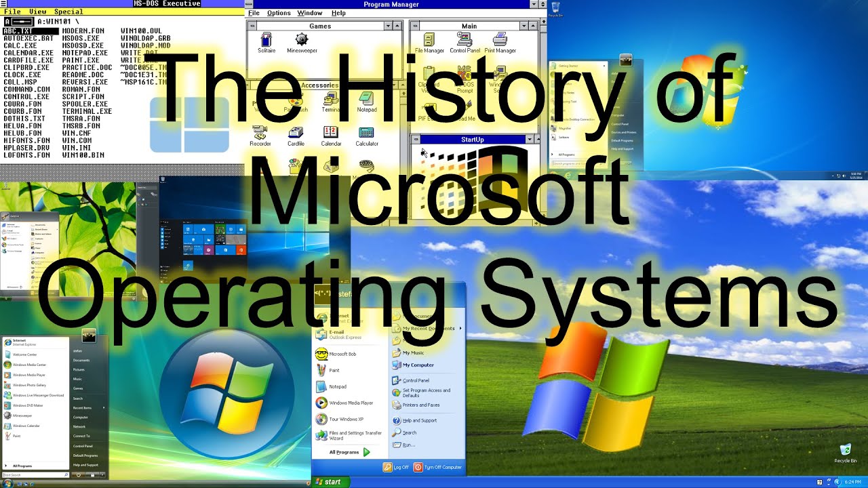This screenshot has height=488, width=868.
Task: Open the StartUp group control menu box
Action: (416, 139)
